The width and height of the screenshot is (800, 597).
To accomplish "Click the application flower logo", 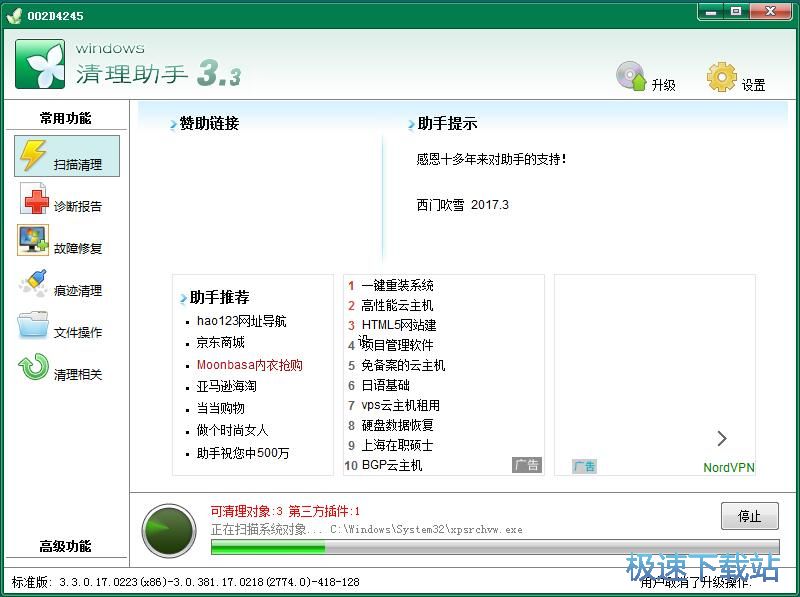I will tap(40, 64).
